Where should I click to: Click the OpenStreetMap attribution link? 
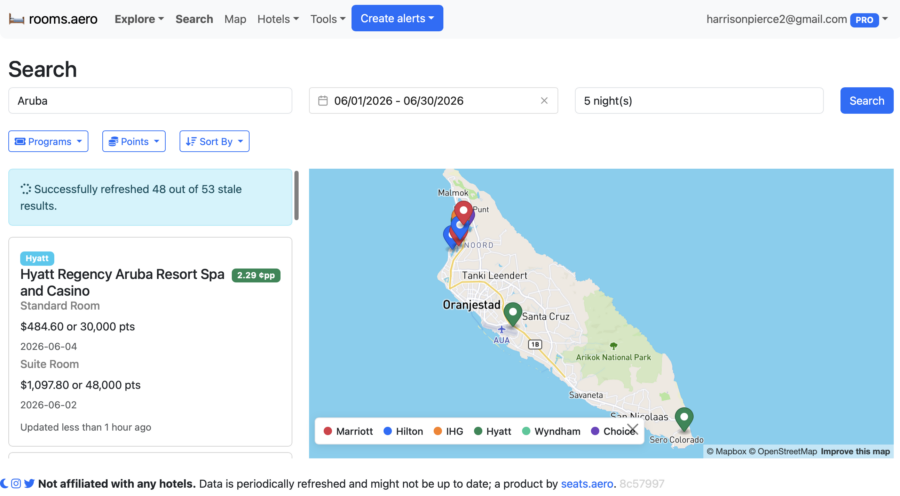(782, 451)
